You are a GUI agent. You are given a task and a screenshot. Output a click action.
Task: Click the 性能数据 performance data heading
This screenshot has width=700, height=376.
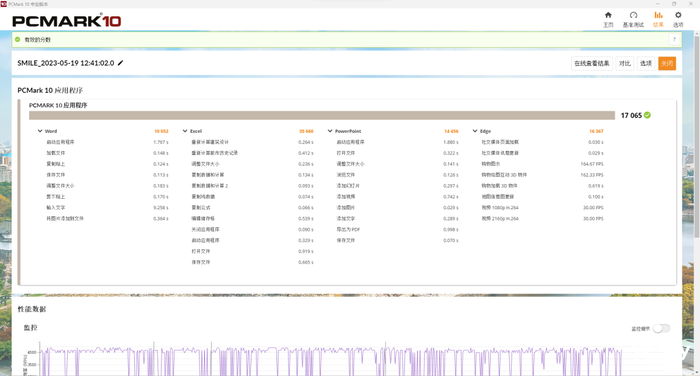click(32, 309)
